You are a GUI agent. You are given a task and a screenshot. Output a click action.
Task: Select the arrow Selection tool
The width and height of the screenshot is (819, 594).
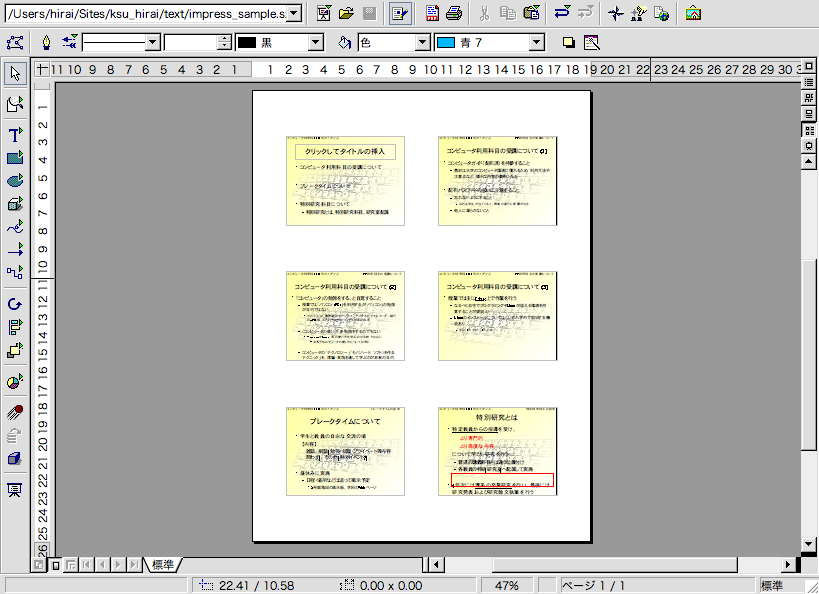tap(15, 74)
